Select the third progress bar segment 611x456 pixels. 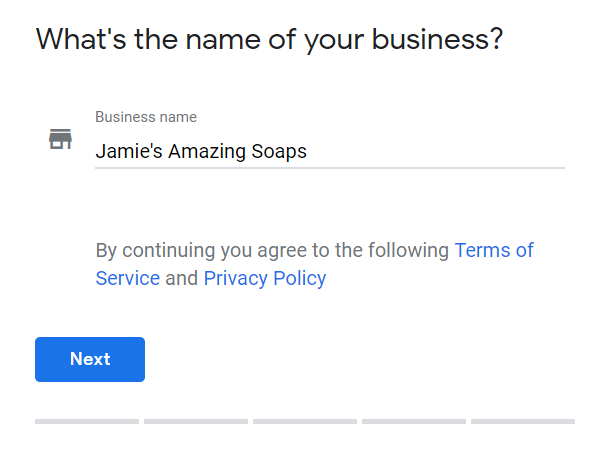tap(305, 421)
